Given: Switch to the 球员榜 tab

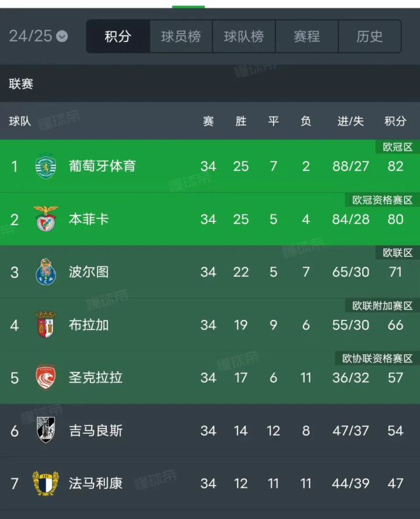Looking at the screenshot, I should point(181,36).
